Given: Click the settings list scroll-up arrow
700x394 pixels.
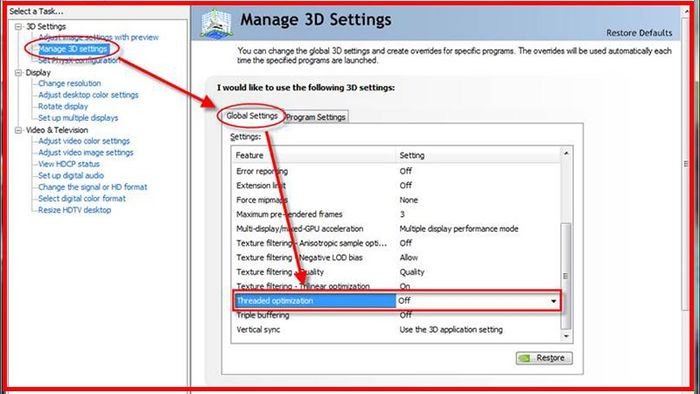Looking at the screenshot, I should (x=566, y=153).
